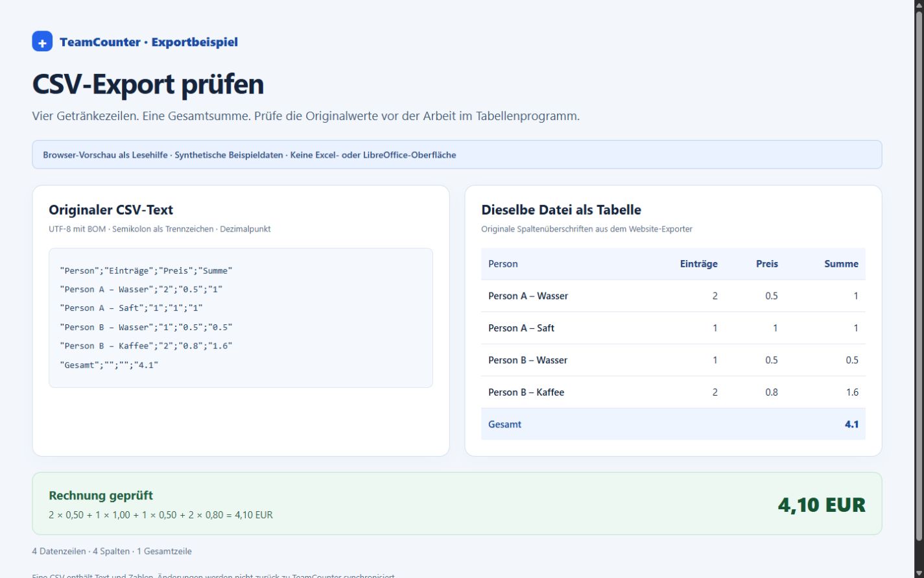Screen dimensions: 924x578
Task: Click the Person column header
Action: (x=503, y=263)
